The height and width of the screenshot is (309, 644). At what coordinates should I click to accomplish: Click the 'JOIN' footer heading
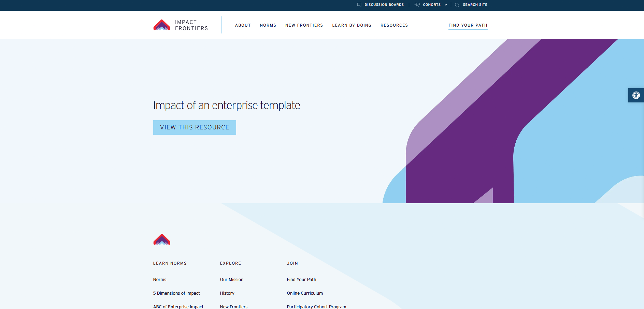point(292,263)
